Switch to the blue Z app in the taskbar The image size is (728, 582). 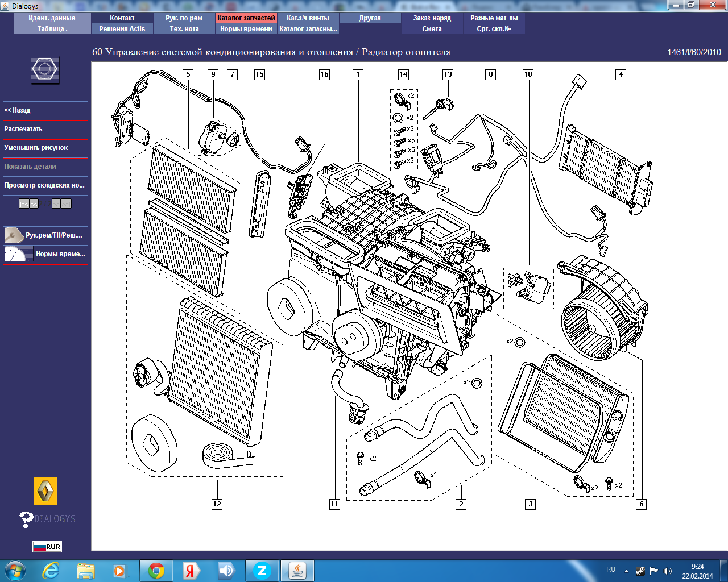(262, 571)
